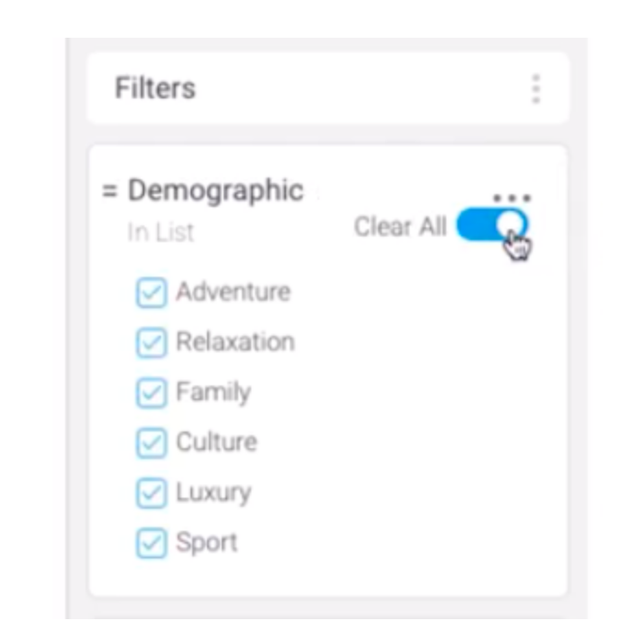Uncheck the Adventure checkbox
The width and height of the screenshot is (644, 644).
tap(151, 293)
